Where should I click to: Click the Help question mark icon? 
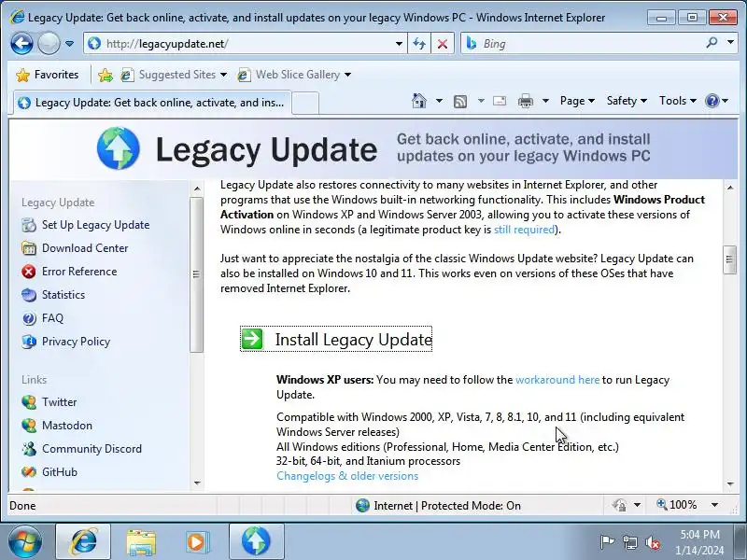click(712, 101)
